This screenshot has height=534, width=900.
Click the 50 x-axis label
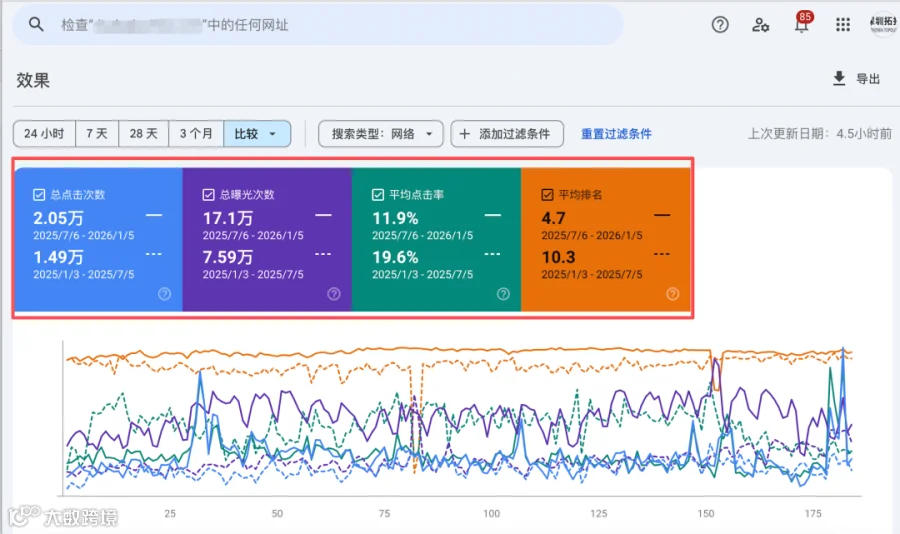[277, 513]
